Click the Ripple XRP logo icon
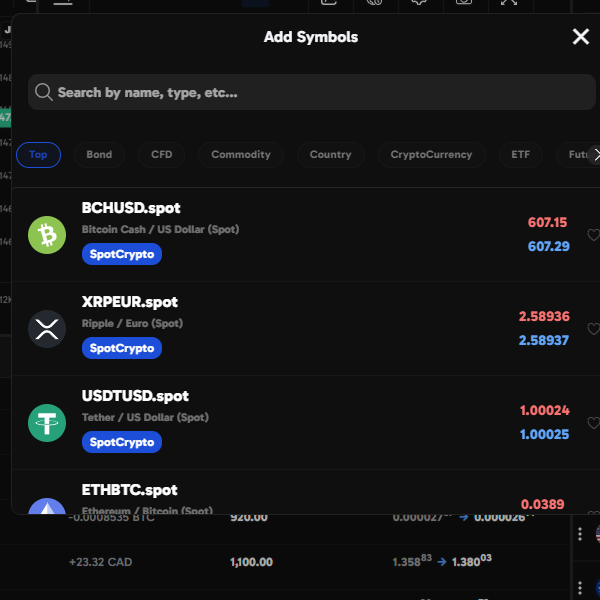Image resolution: width=600 pixels, height=600 pixels. coord(47,329)
